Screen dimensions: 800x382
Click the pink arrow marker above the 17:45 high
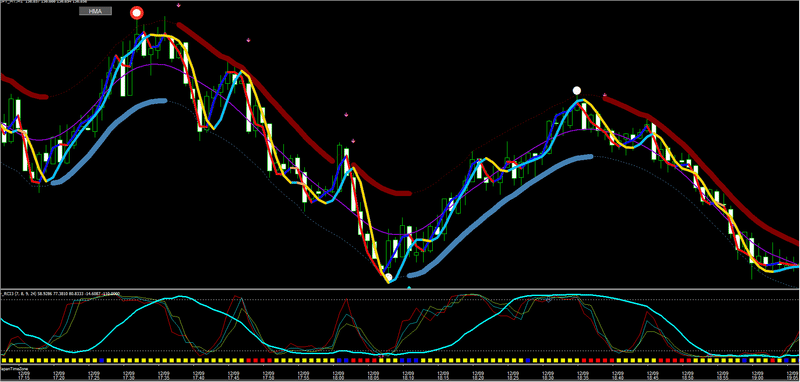[x=248, y=40]
